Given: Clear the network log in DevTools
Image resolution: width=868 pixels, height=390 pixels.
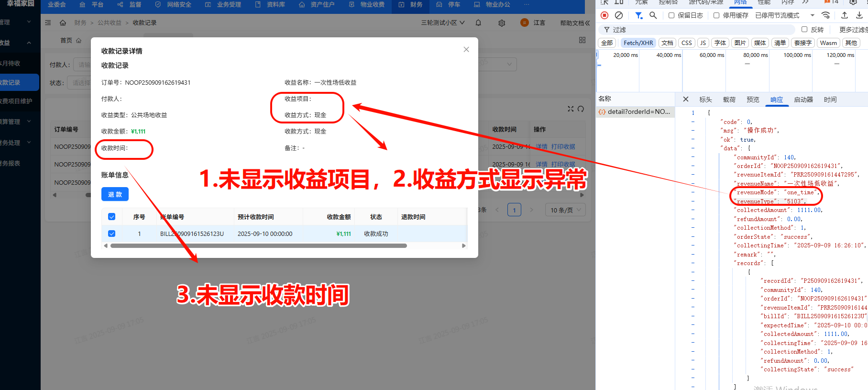Looking at the screenshot, I should (619, 15).
